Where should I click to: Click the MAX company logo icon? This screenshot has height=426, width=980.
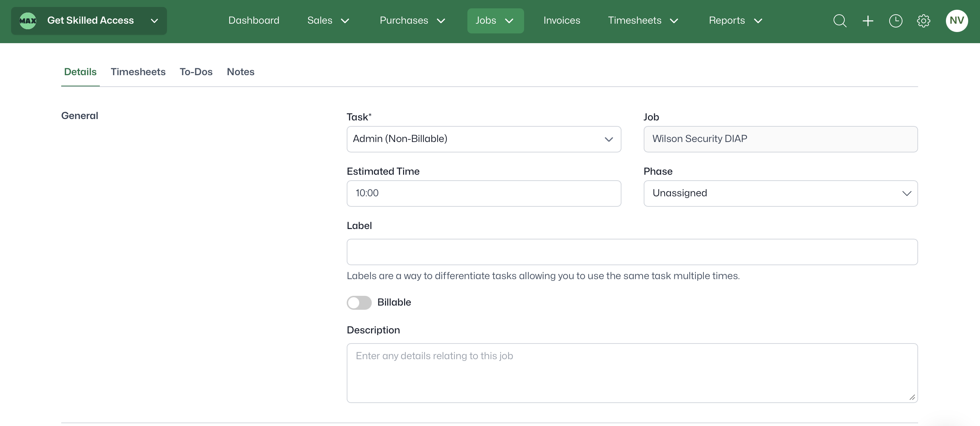[28, 21]
